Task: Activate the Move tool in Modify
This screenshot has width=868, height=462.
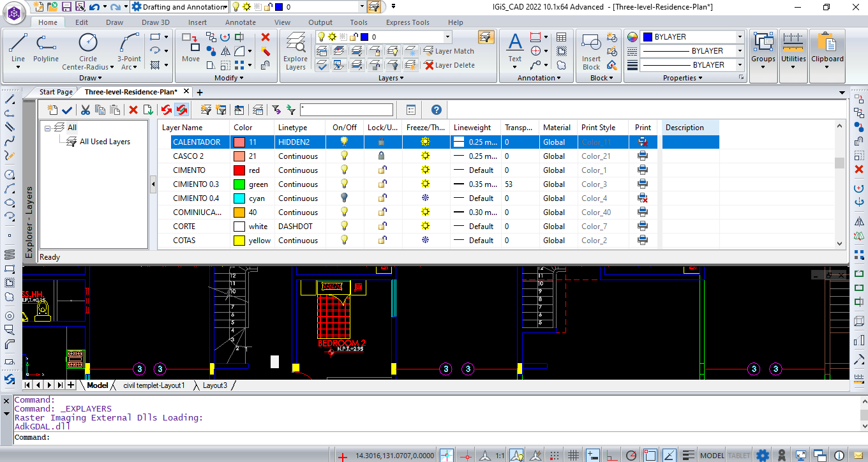Action: tap(190, 48)
